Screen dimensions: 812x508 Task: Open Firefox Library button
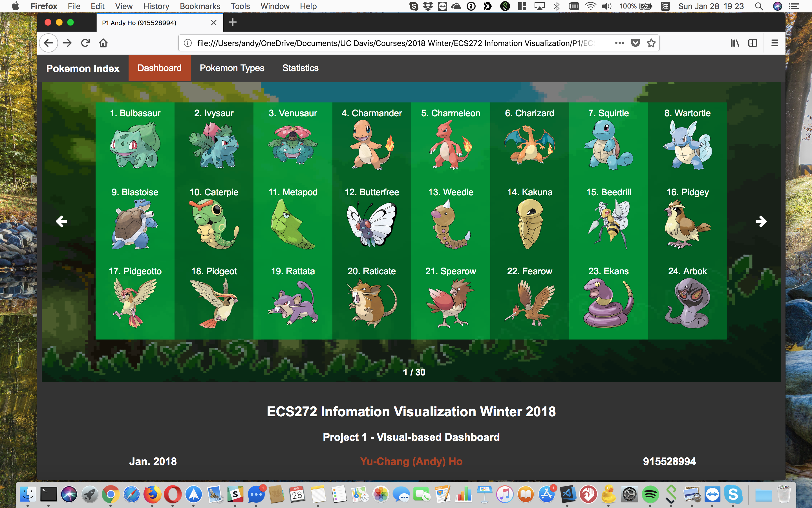tap(734, 43)
